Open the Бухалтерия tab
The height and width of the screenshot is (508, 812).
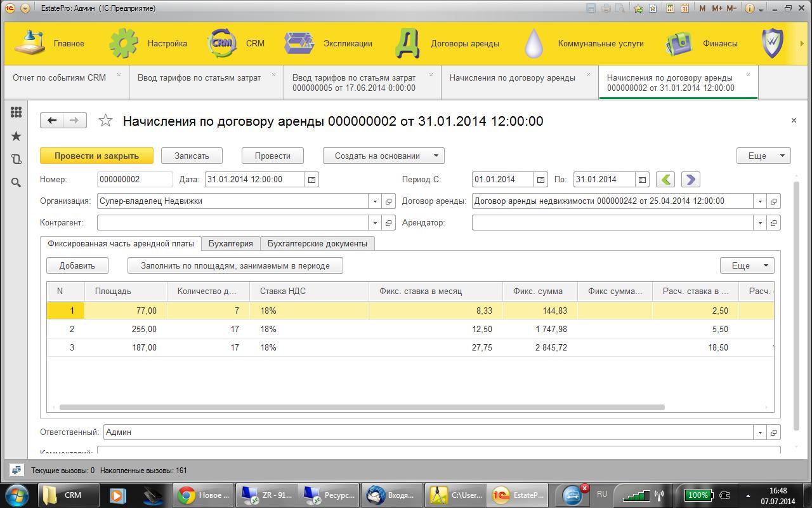(x=231, y=243)
